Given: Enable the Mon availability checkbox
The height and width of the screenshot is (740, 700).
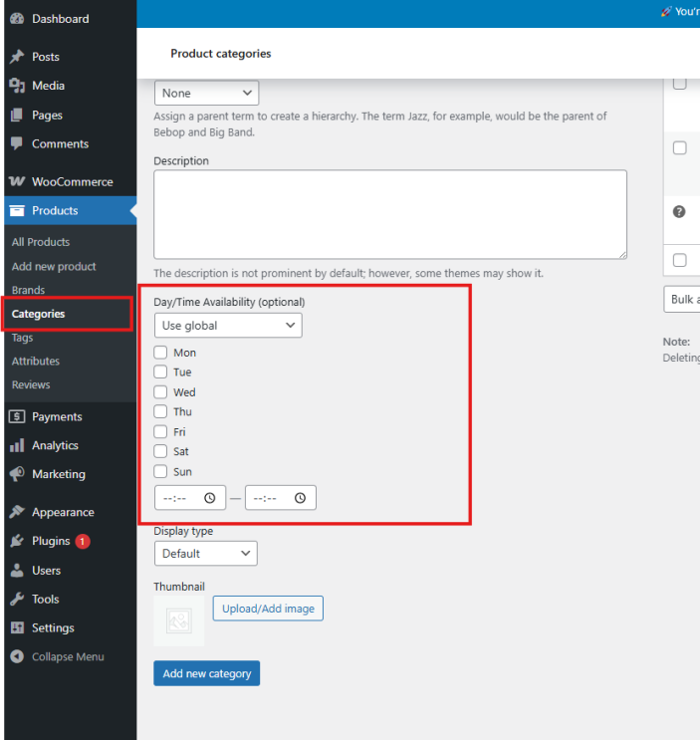Looking at the screenshot, I should click(161, 353).
